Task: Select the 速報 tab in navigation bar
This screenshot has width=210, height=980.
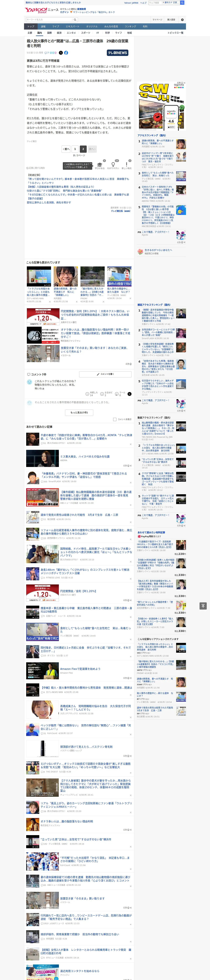Action: click(x=43, y=27)
